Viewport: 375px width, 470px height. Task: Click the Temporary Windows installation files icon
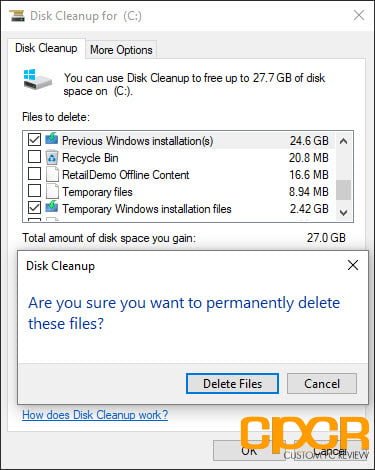[x=52, y=207]
